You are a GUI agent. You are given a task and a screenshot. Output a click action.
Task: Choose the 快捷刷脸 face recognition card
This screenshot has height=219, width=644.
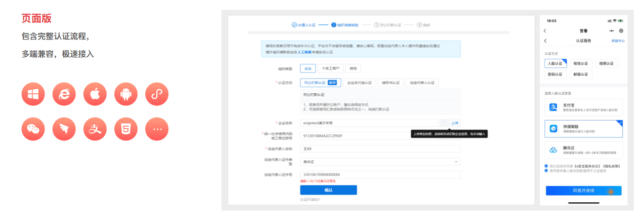pos(584,129)
